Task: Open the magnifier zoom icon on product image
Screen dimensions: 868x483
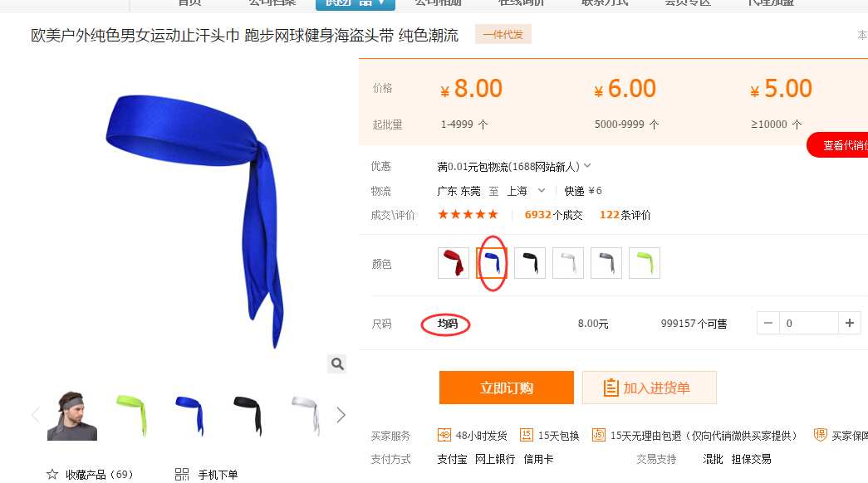Action: click(336, 363)
